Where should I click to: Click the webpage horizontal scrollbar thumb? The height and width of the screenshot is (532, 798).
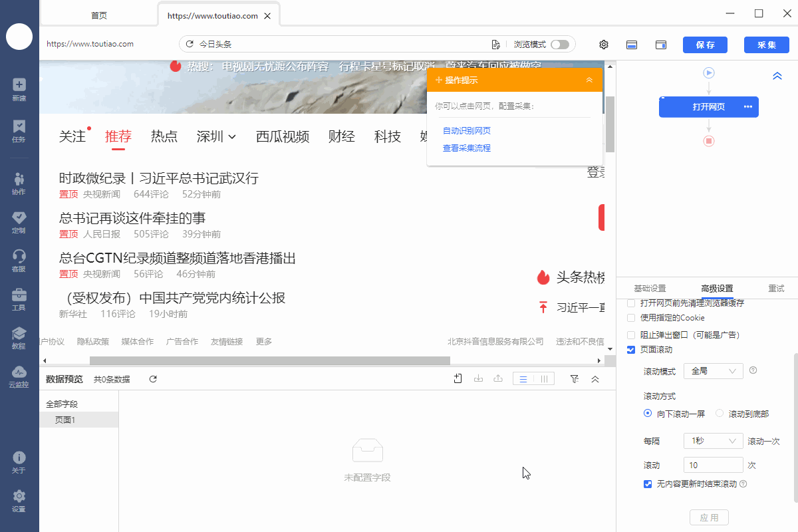pos(270,360)
